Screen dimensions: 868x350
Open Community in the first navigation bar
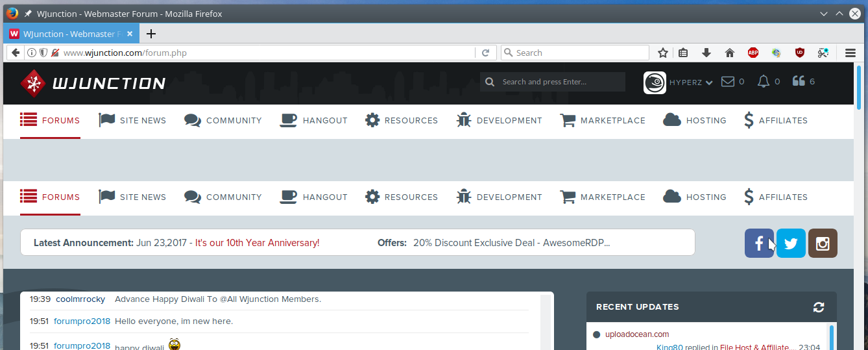[x=223, y=120]
